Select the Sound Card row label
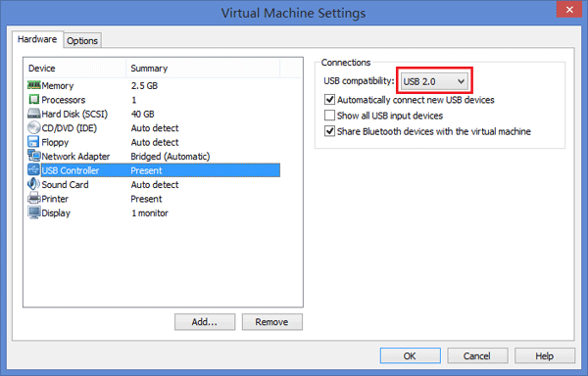This screenshot has height=376, width=588. click(x=65, y=185)
